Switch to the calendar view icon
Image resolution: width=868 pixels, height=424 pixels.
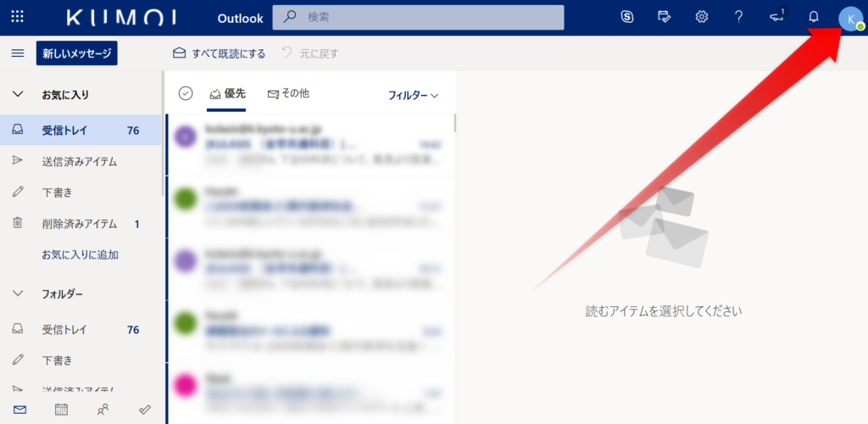61,410
